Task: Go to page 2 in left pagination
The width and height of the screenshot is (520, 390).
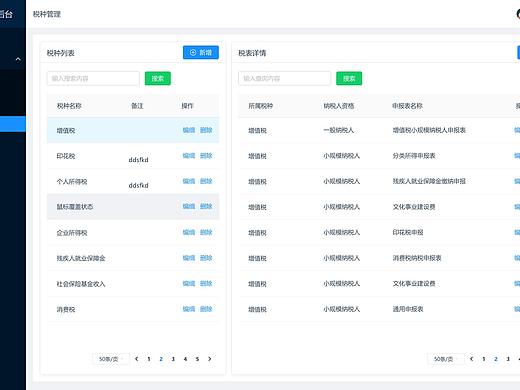Action: pyautogui.click(x=161, y=359)
